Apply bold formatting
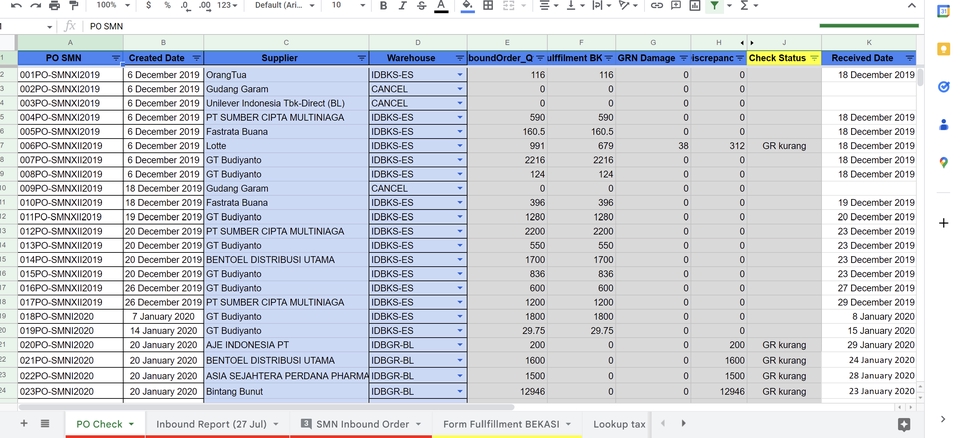The image size is (960, 438). point(383,6)
